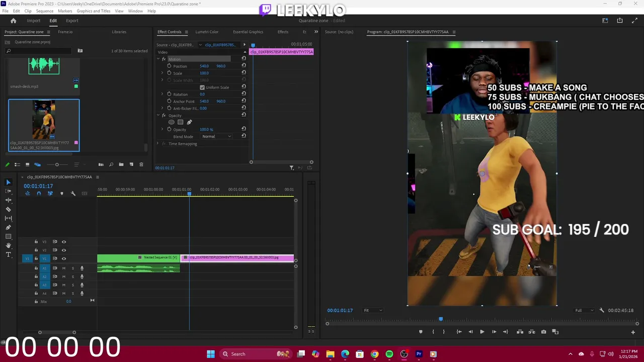Open the Import workspace
Screen dimensions: 644x362
click(34, 21)
